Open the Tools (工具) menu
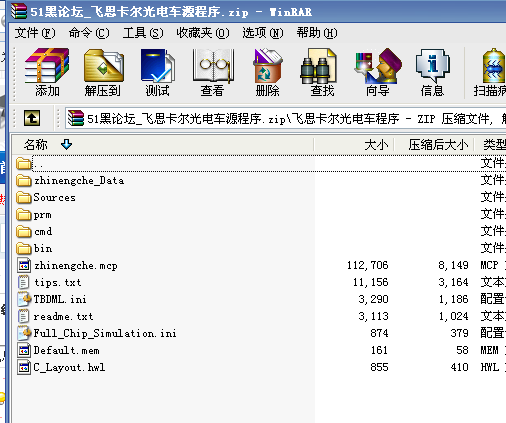The height and width of the screenshot is (423, 506). [x=143, y=33]
